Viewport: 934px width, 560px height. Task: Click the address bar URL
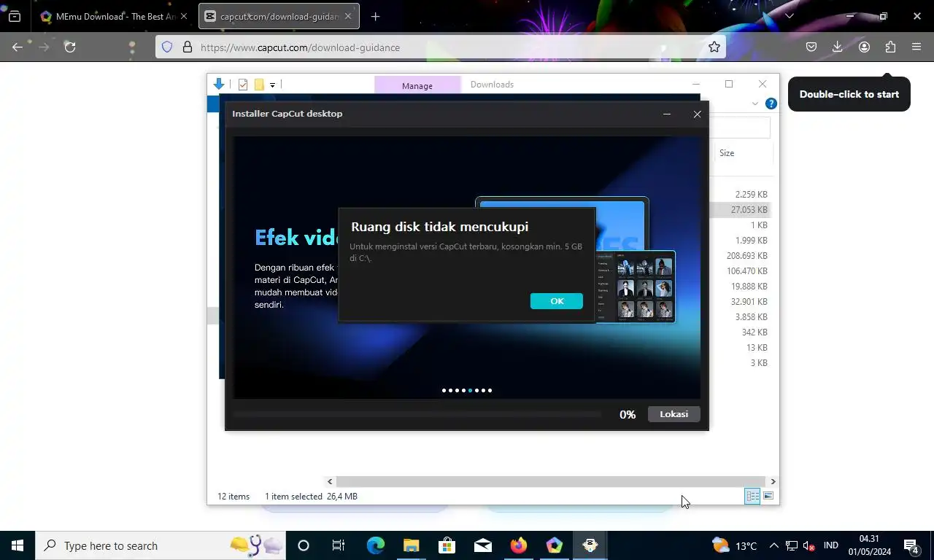click(300, 47)
